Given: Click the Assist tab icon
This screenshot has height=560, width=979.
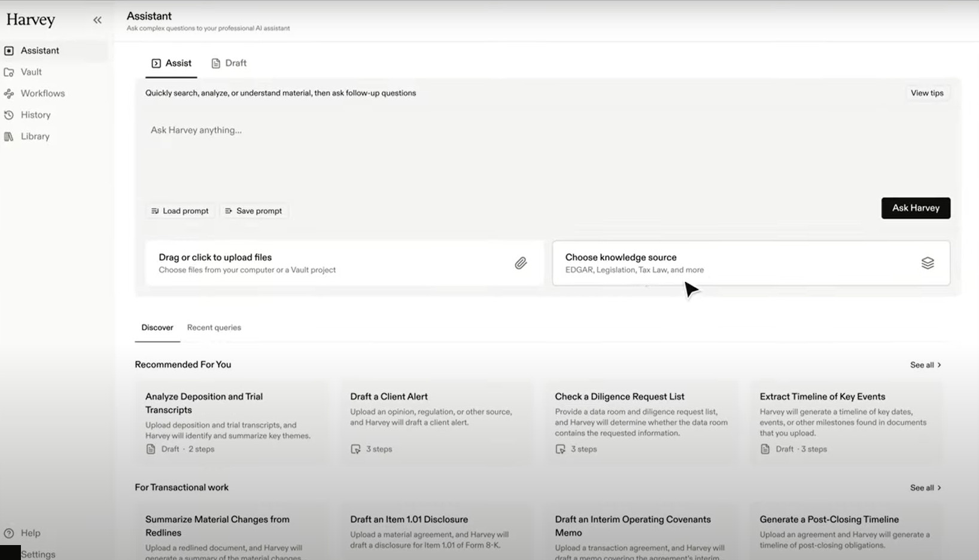Looking at the screenshot, I should pyautogui.click(x=156, y=63).
